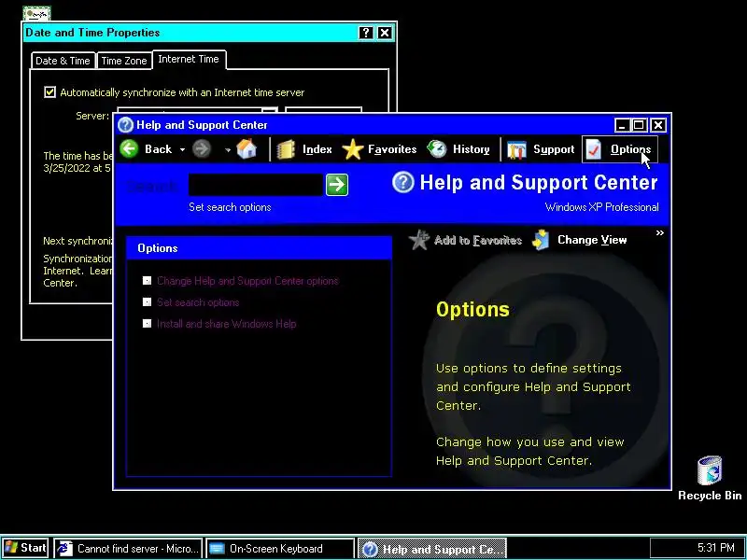Open Set search options in Options pane
The width and height of the screenshot is (747, 560).
tap(198, 302)
